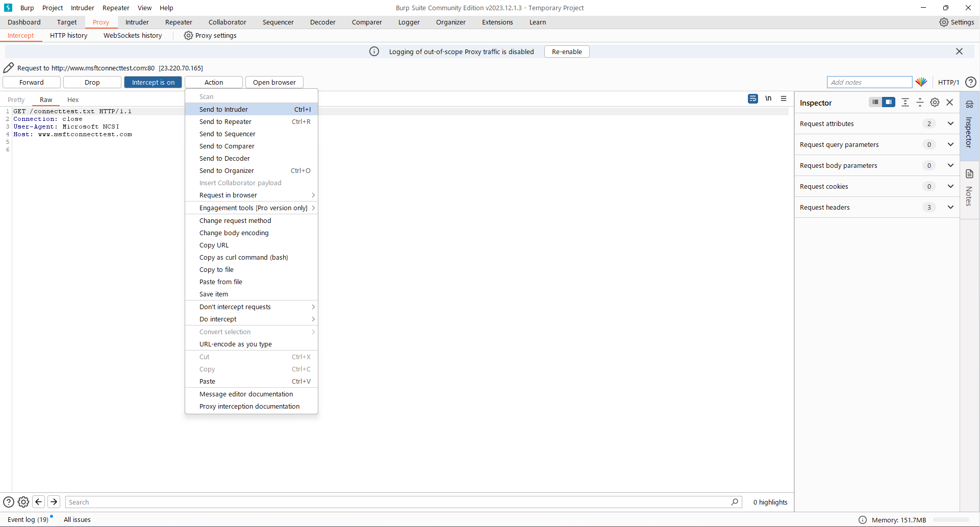Open Request in browser submenu
The image size is (980, 527).
pyautogui.click(x=252, y=195)
